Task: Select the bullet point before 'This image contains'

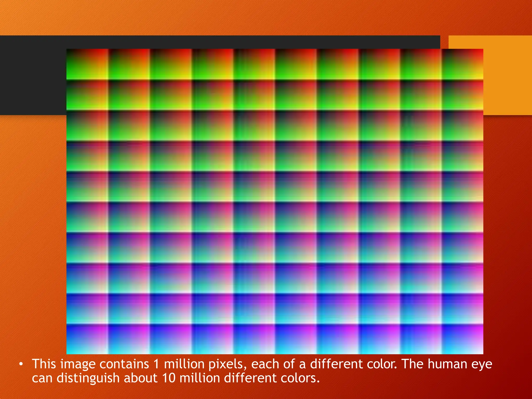Action: coord(21,364)
